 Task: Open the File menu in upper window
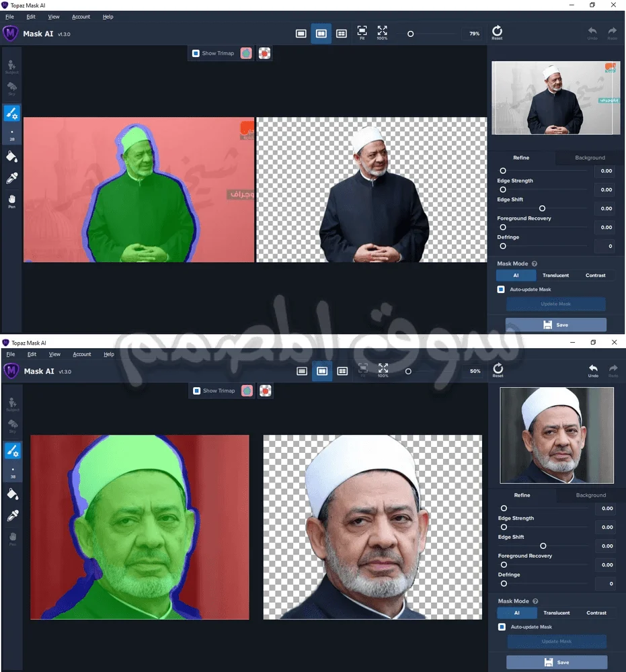tap(9, 17)
